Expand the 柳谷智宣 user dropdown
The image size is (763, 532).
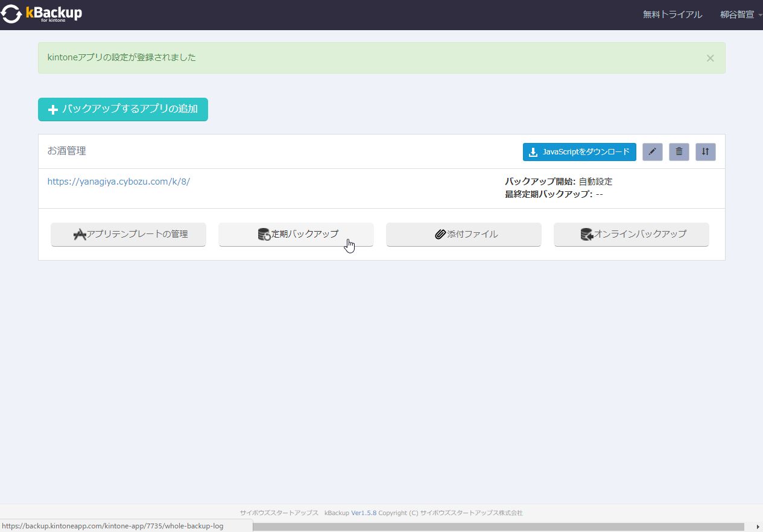tap(741, 14)
